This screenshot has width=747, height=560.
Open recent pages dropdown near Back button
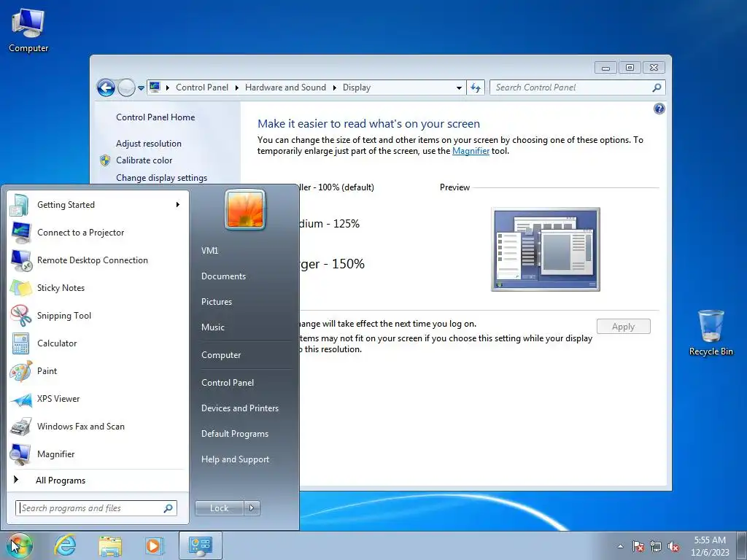pos(141,88)
